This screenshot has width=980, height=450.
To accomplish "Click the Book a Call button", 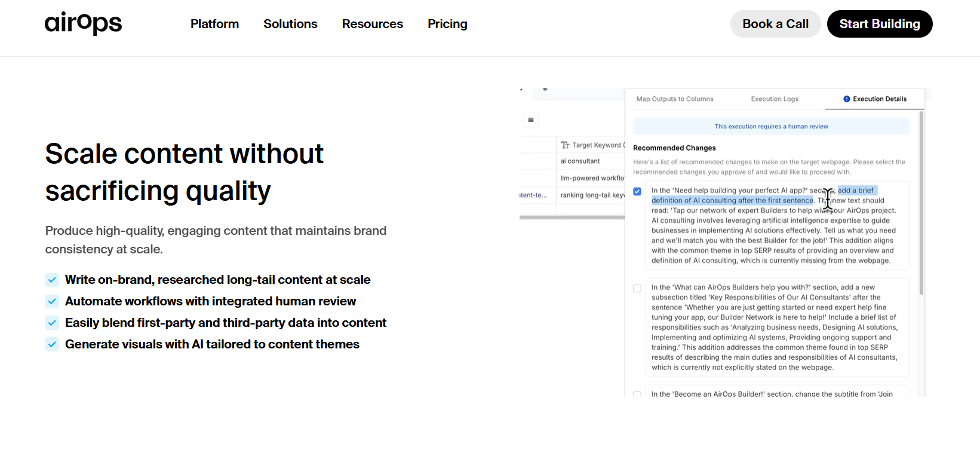I will [775, 24].
